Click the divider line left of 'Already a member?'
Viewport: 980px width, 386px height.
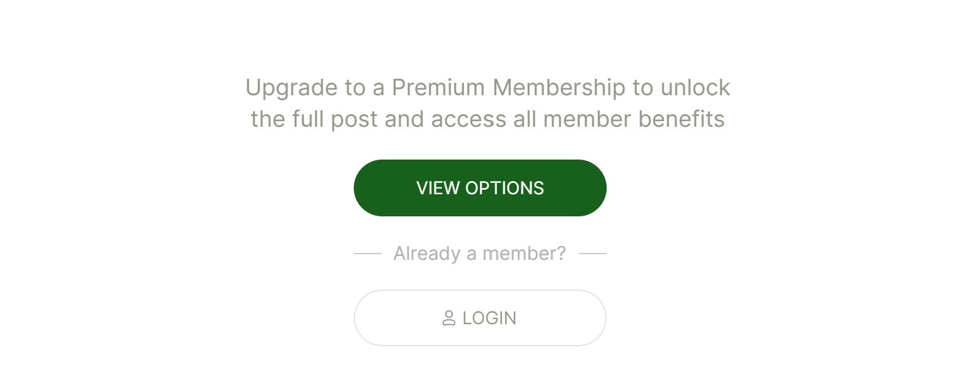point(368,254)
